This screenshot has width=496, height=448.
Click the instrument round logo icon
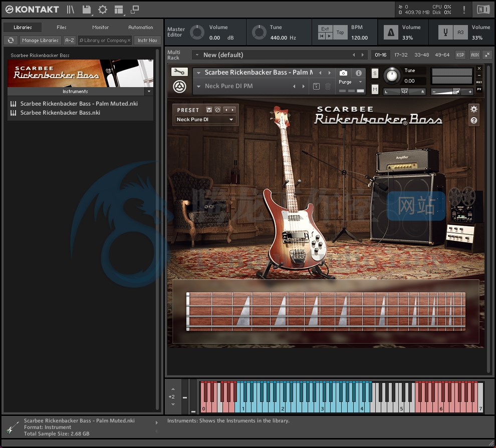pos(179,87)
